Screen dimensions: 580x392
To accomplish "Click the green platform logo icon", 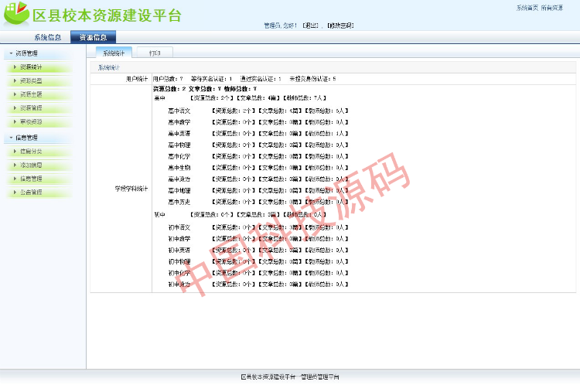I will point(16,14).
